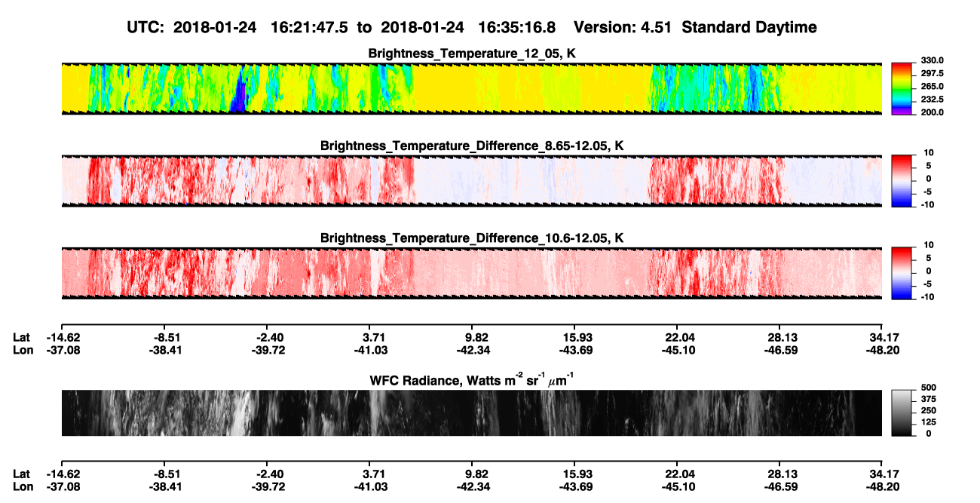Click the 8.65-12.05 difference image strip
The image size is (980, 503).
pyautogui.click(x=471, y=181)
